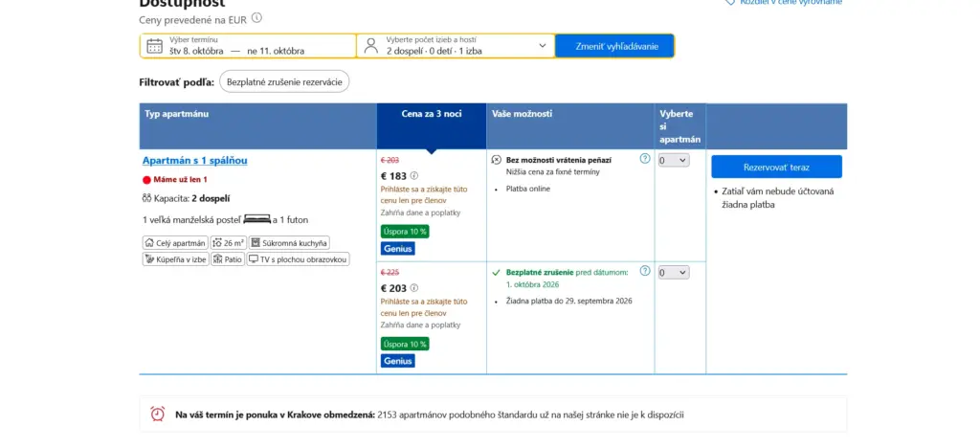Click 'Úspora 10 %' badge under € 183
The width and height of the screenshot is (980, 448).
(x=405, y=232)
